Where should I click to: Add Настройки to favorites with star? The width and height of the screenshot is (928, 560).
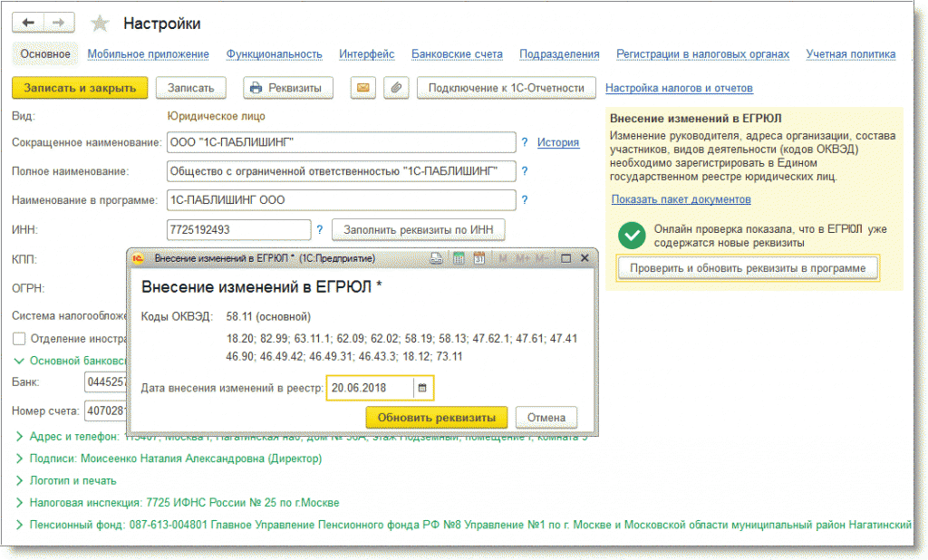tap(101, 24)
